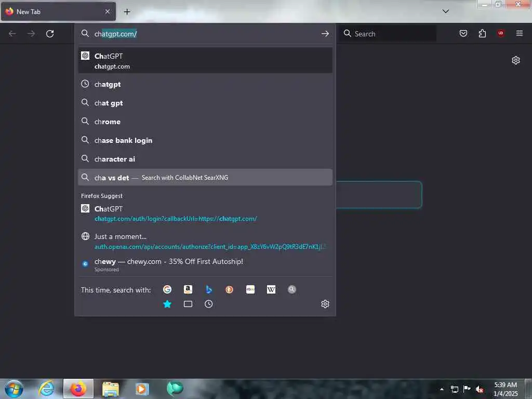The width and height of the screenshot is (532, 399).
Task: Open the sponsored chewy.com suggestion
Action: (x=205, y=264)
